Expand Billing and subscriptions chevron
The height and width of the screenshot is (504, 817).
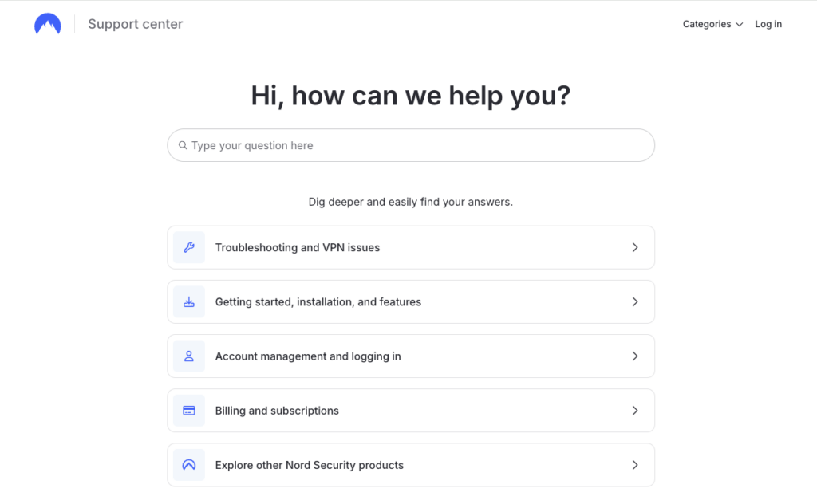[x=635, y=411]
